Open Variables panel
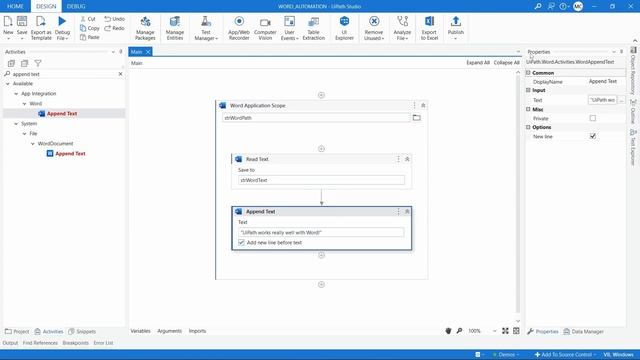The width and height of the screenshot is (640, 360). click(140, 331)
